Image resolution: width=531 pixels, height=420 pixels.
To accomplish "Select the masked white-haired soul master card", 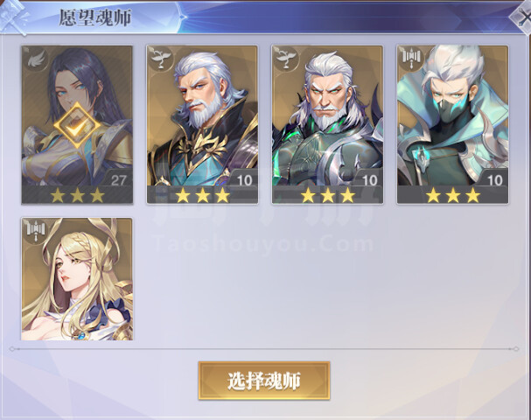I will pos(452,124).
